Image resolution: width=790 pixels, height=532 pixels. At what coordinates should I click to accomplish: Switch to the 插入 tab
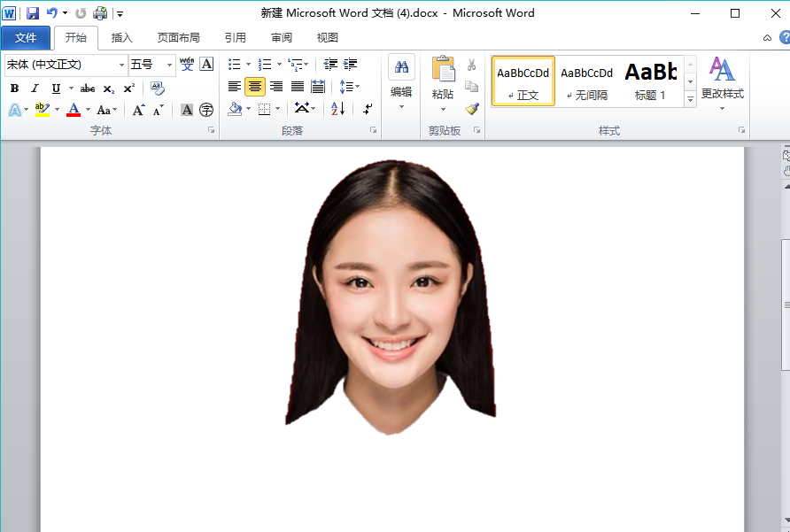(x=122, y=38)
